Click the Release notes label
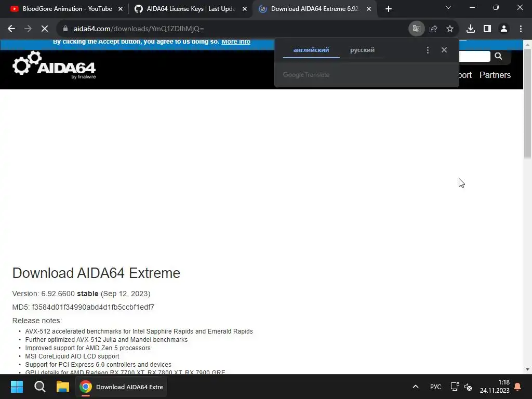Image resolution: width=532 pixels, height=399 pixels. pos(37,321)
